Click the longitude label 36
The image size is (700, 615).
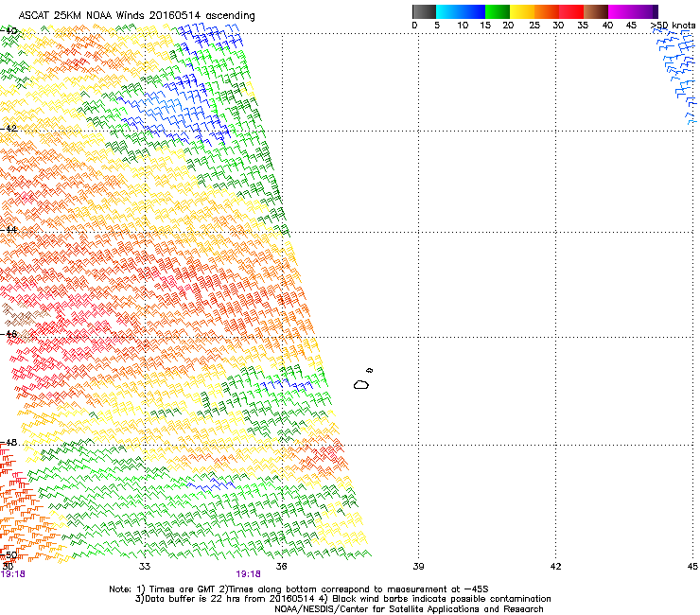[x=281, y=567]
